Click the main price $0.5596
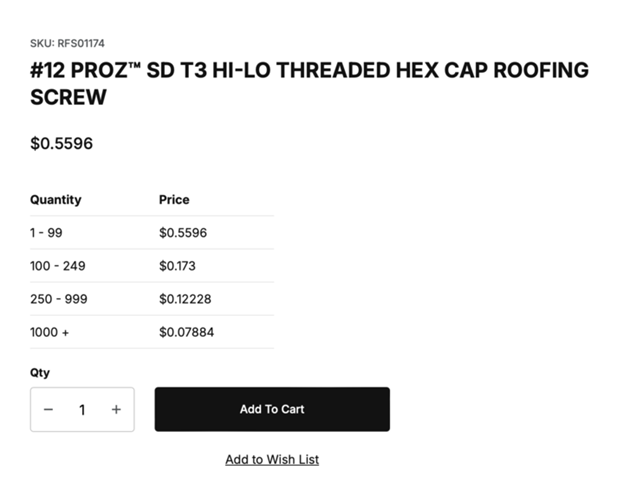This screenshot has width=624, height=483. tap(62, 143)
